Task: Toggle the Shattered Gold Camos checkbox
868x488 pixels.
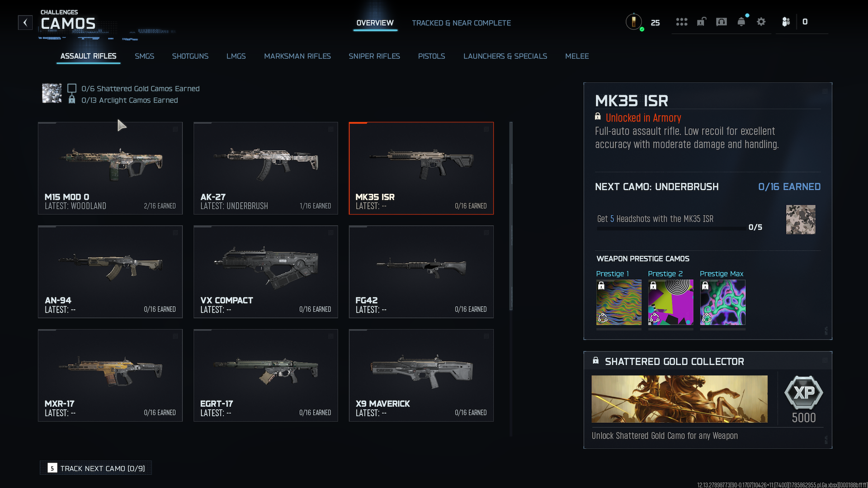Action: (71, 88)
